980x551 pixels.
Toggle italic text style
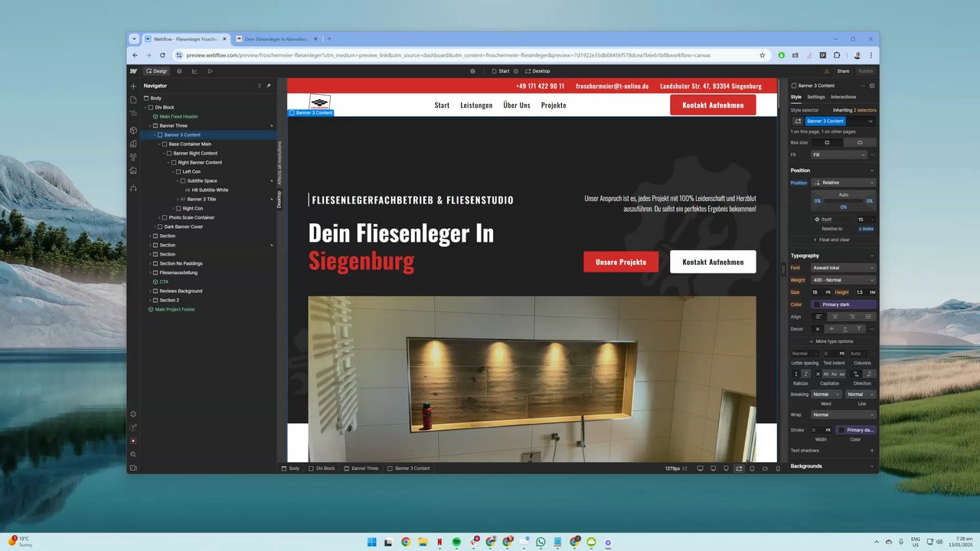(805, 373)
